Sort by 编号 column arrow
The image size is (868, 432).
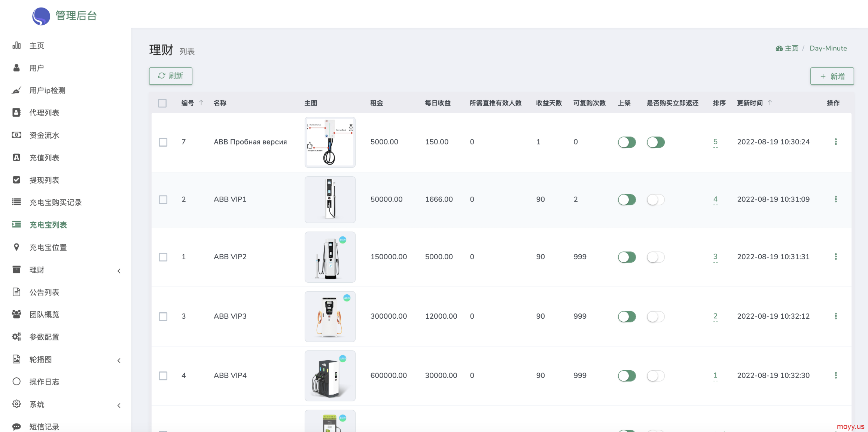[201, 102]
